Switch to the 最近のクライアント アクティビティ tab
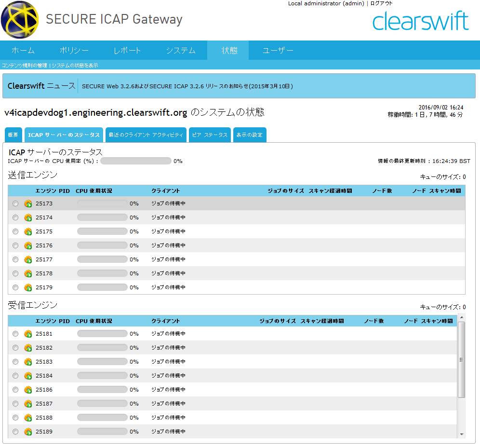 pos(146,135)
